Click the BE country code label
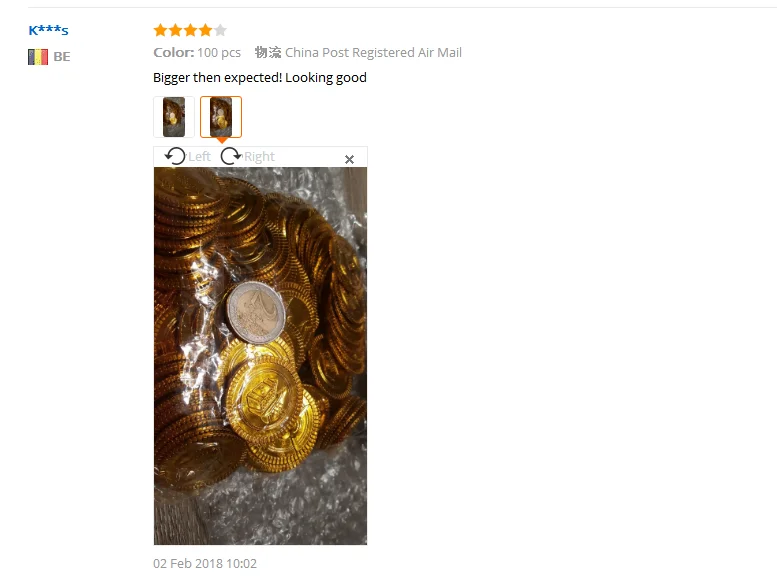This screenshot has height=582, width=777. click(x=62, y=57)
